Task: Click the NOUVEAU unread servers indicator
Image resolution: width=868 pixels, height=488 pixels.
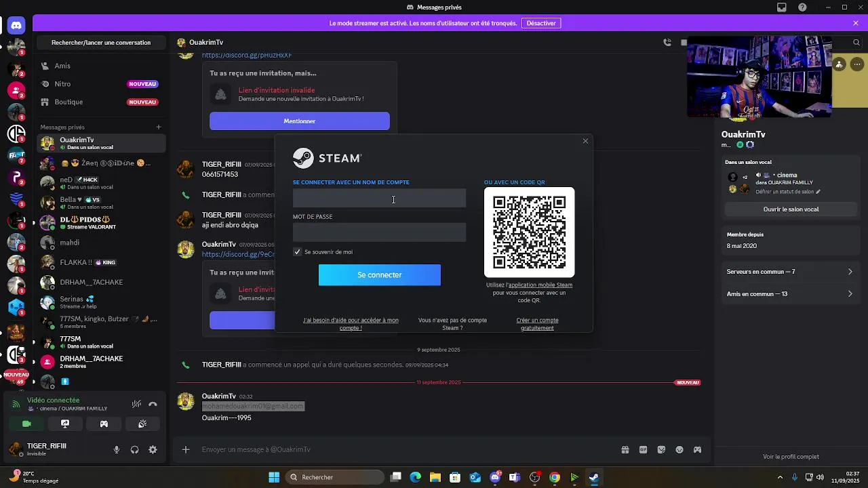Action: coord(16,374)
